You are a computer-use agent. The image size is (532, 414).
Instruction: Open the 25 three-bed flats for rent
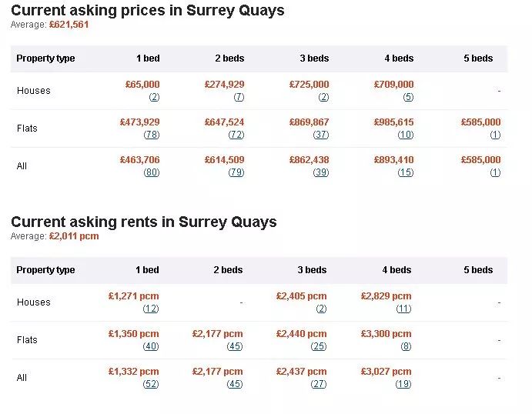pos(319,346)
